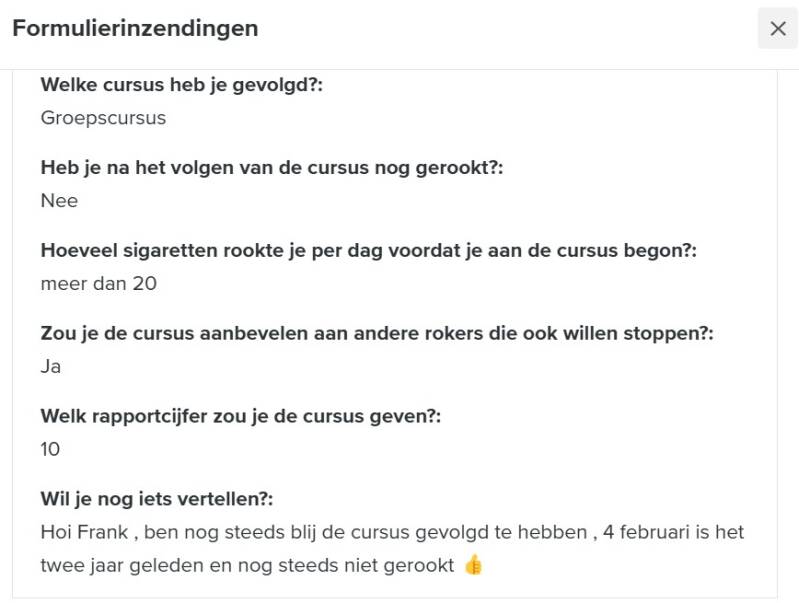
Task: Click the 'Wil je nog iets vertellen?' label
Action: click(156, 499)
